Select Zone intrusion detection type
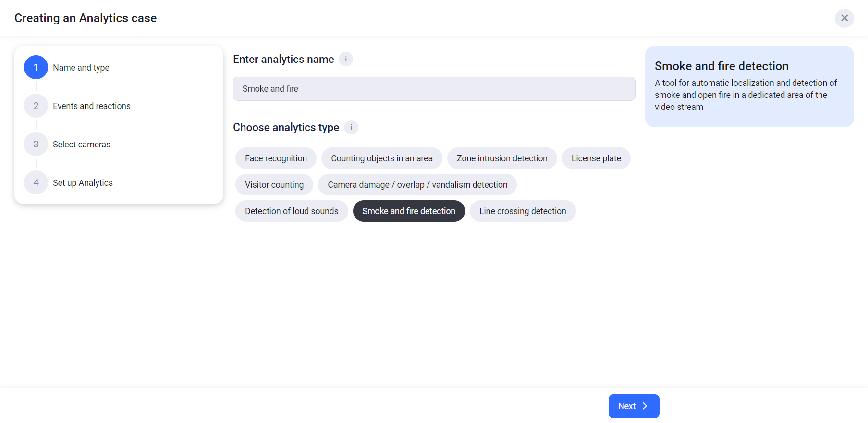The image size is (868, 423). click(502, 158)
